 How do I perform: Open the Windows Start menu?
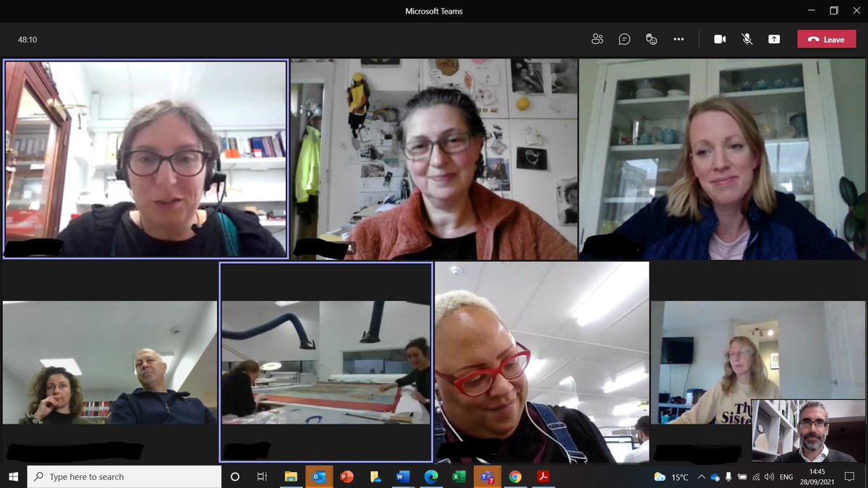(x=14, y=476)
